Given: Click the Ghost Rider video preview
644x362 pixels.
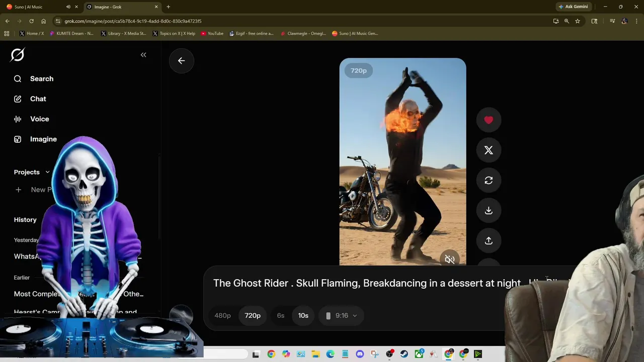Looking at the screenshot, I should click(x=403, y=162).
